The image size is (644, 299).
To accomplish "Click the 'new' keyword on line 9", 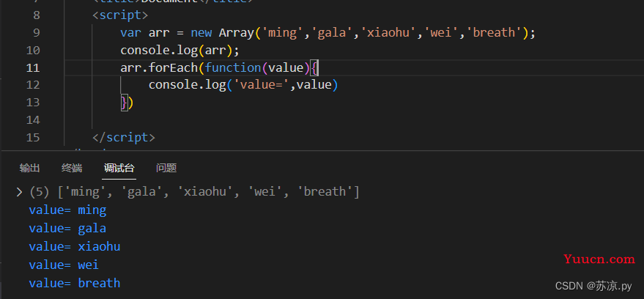I will (201, 33).
